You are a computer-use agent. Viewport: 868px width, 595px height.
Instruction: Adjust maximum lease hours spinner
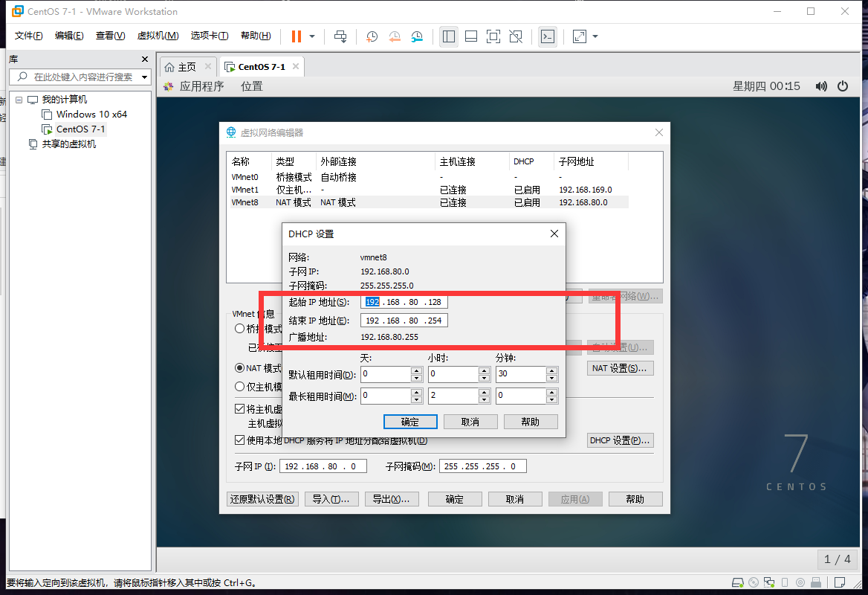[485, 396]
